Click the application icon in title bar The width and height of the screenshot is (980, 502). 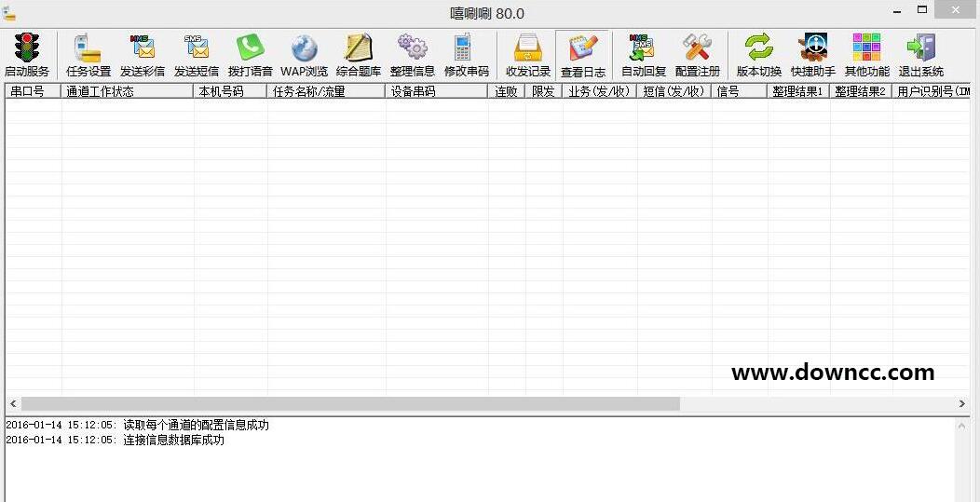click(x=8, y=12)
